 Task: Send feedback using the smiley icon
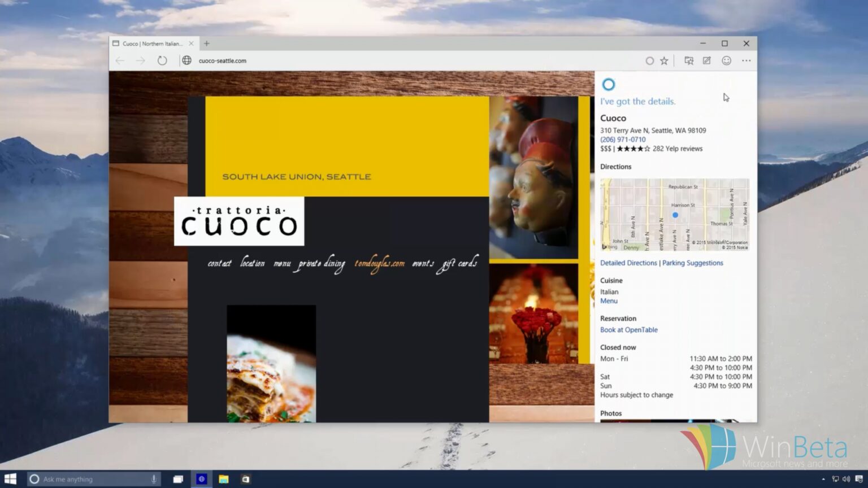click(x=726, y=60)
